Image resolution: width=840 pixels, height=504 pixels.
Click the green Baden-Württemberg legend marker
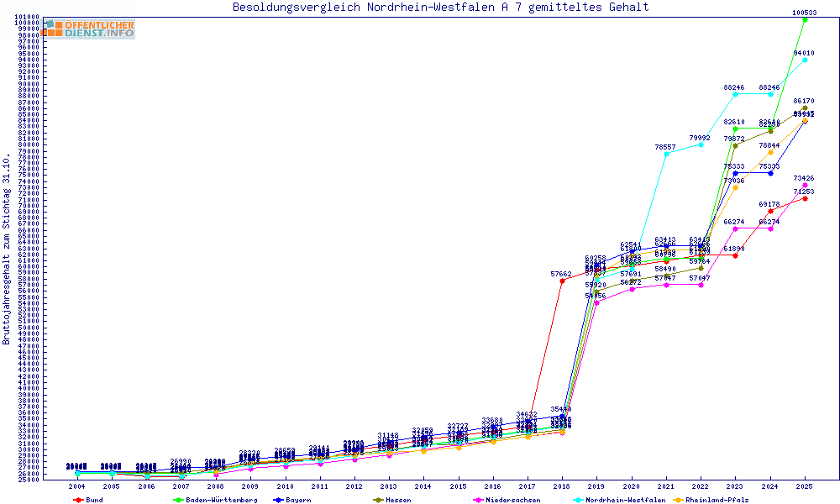point(177,500)
